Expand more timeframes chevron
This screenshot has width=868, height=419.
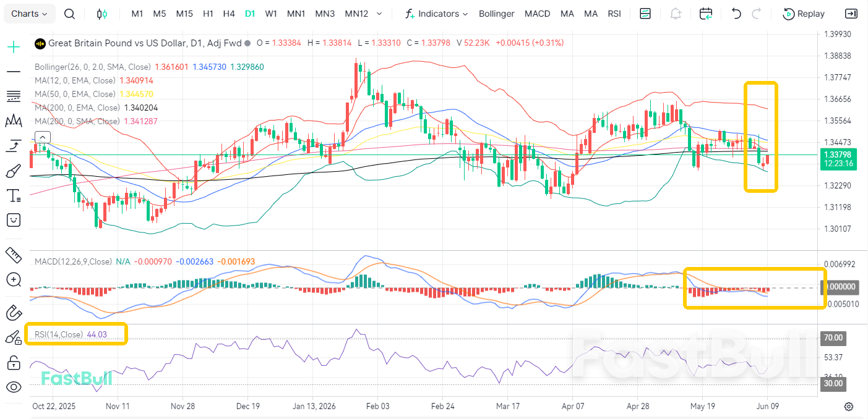[379, 14]
